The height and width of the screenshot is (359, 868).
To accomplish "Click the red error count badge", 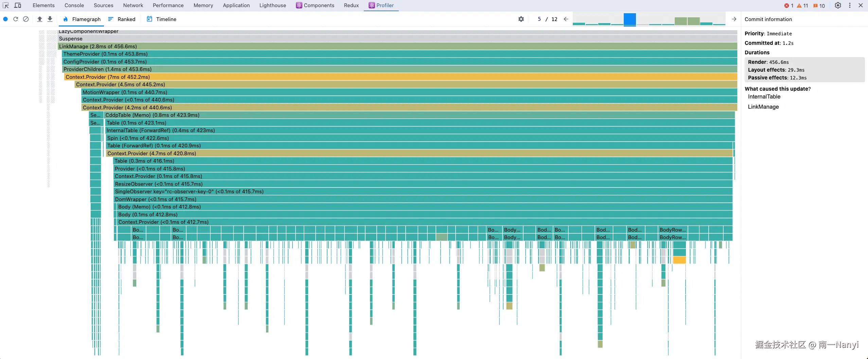I will click(789, 5).
